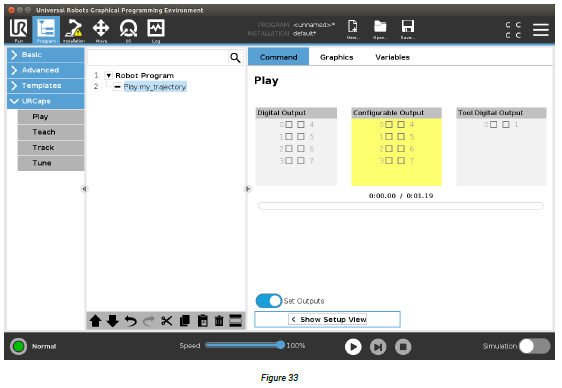Enable the Simulation toggle

(534, 346)
